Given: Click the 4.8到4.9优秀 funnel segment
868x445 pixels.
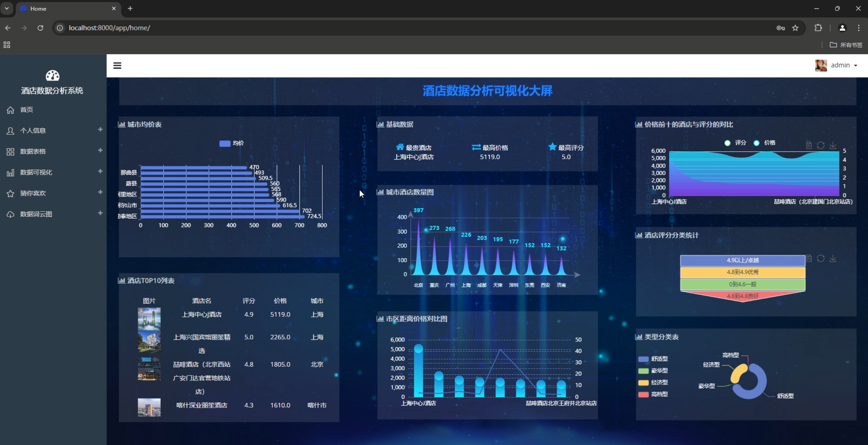Looking at the screenshot, I should (742, 272).
